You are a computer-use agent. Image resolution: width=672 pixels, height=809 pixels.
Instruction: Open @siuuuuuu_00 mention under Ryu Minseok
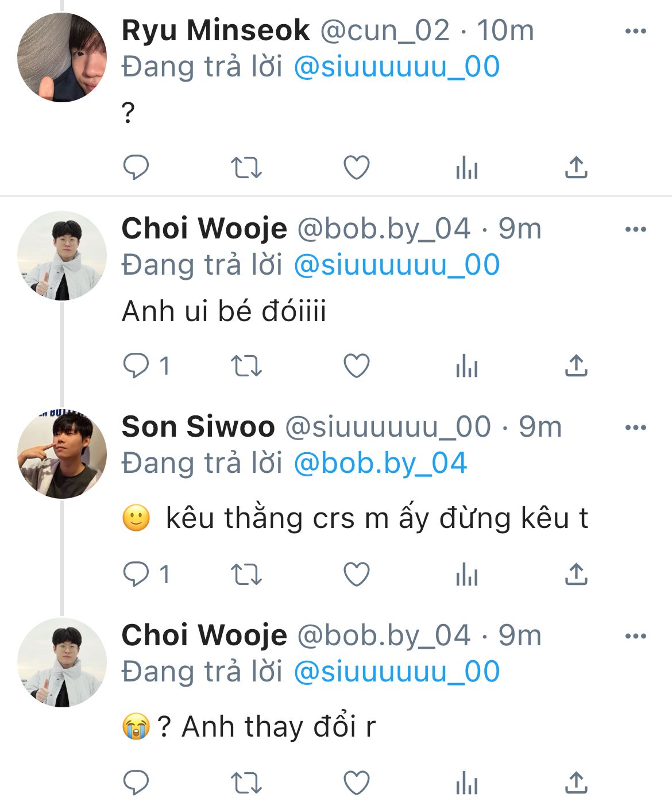(396, 67)
